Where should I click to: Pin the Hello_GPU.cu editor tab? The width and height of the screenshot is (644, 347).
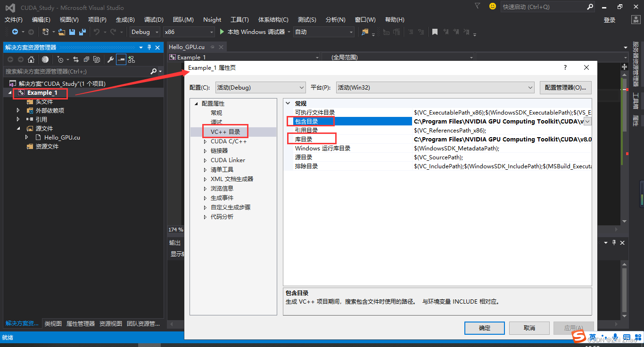coord(213,47)
